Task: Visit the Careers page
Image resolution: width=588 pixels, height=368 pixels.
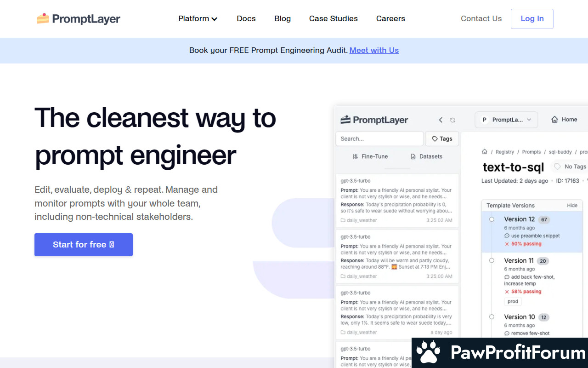Action: tap(390, 18)
